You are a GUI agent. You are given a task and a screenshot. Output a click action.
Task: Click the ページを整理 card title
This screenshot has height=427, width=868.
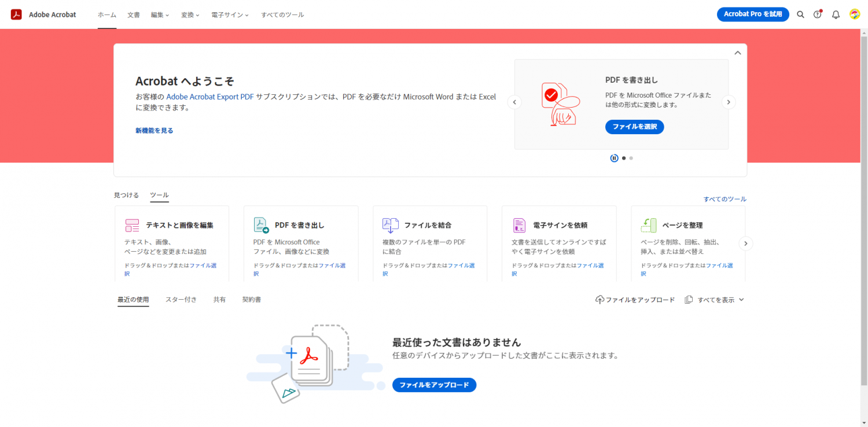[683, 225]
